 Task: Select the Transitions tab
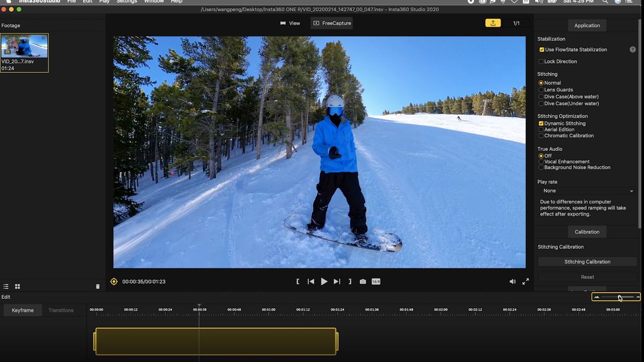pyautogui.click(x=61, y=311)
